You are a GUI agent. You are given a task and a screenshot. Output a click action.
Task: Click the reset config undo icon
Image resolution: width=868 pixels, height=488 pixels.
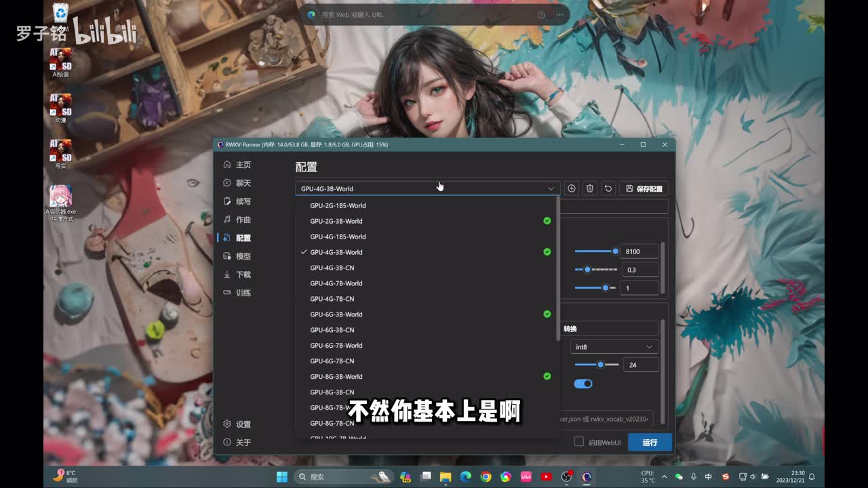[x=608, y=188]
